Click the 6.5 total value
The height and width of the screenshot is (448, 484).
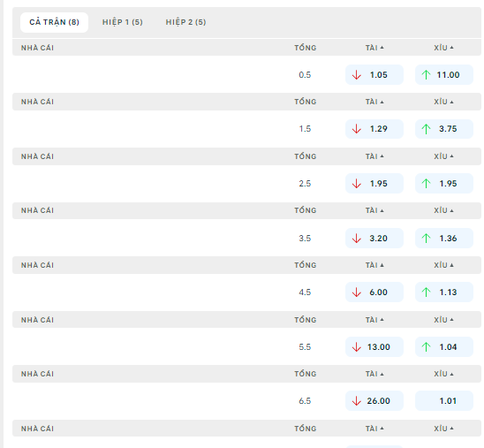(x=305, y=401)
